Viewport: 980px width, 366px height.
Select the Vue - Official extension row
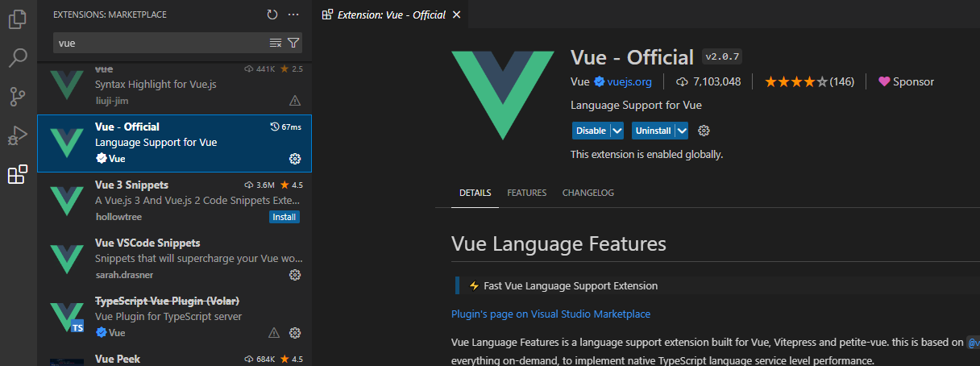point(174,143)
